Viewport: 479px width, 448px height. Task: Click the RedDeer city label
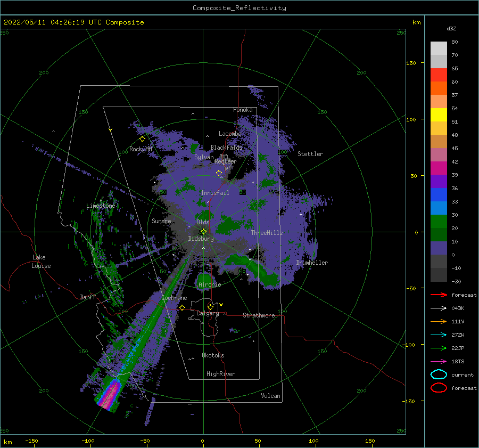coord(226,161)
